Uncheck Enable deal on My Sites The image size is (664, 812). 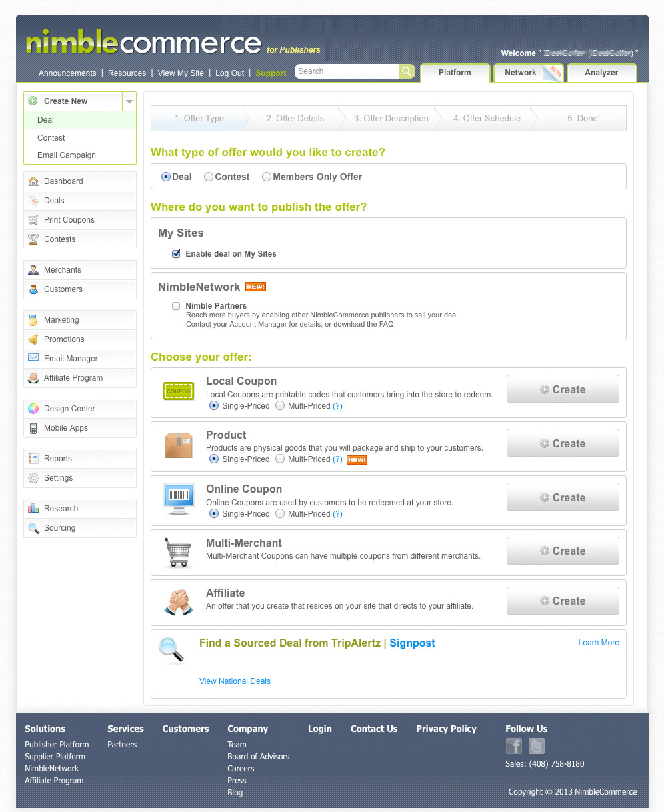click(176, 254)
